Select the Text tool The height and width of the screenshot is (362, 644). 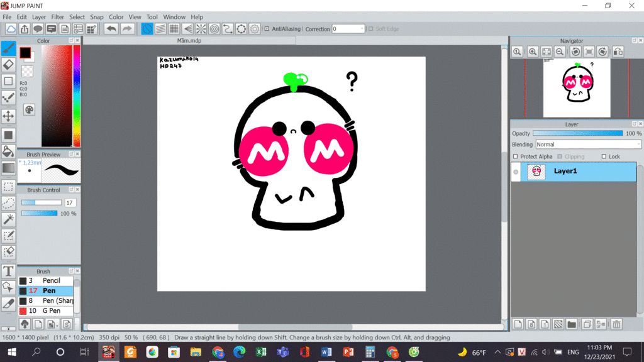point(8,271)
